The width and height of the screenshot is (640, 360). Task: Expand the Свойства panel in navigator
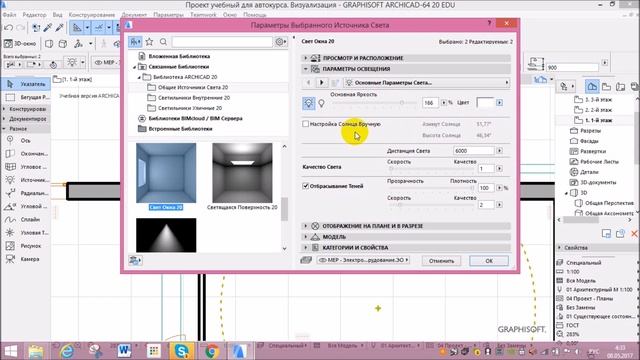560,248
